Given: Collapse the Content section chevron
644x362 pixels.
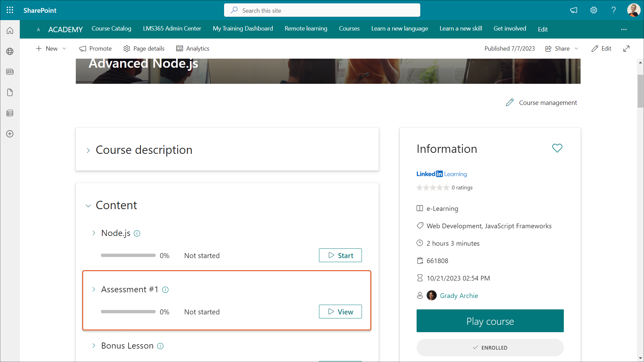Looking at the screenshot, I should coord(88,206).
